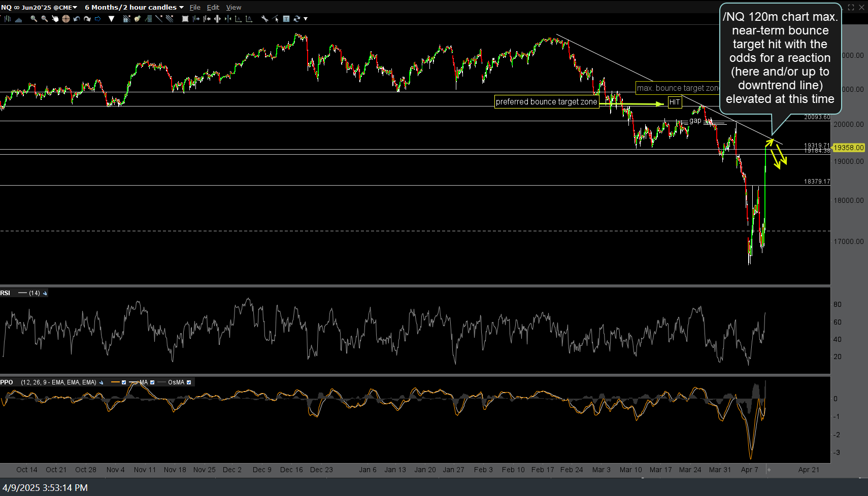Select the hand pan tool

55,19
